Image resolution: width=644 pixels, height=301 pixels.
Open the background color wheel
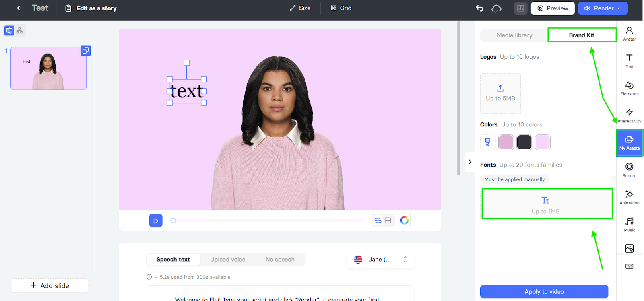pos(405,220)
